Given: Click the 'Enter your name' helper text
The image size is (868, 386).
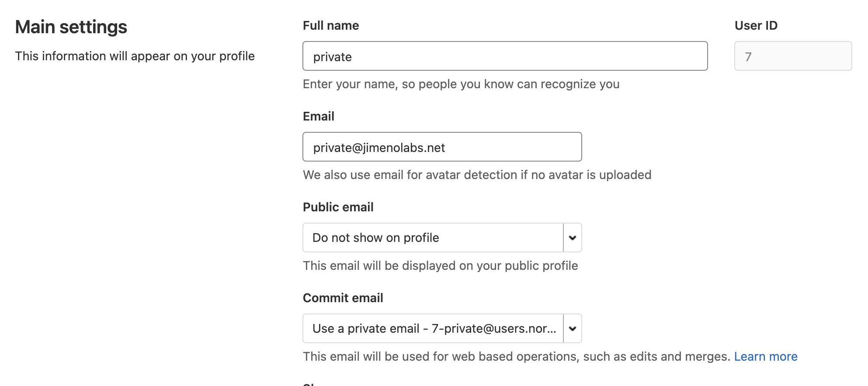Looking at the screenshot, I should 461,84.
